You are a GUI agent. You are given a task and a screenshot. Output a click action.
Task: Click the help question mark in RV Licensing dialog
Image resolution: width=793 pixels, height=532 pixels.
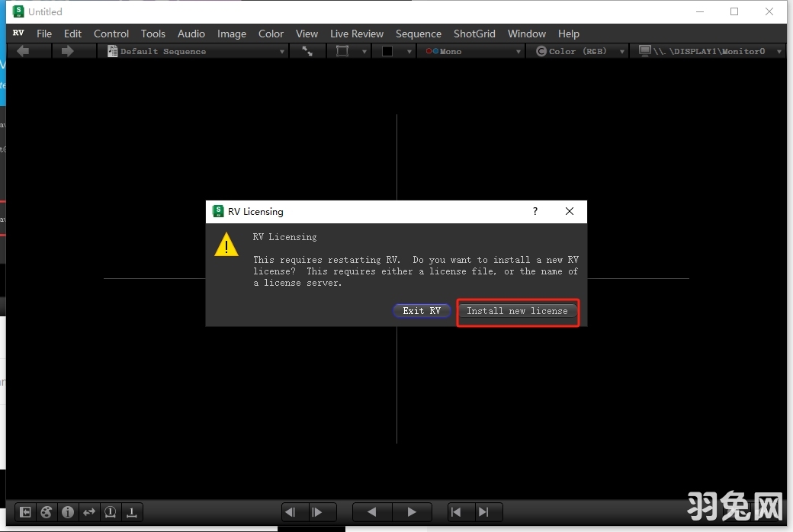coord(535,212)
